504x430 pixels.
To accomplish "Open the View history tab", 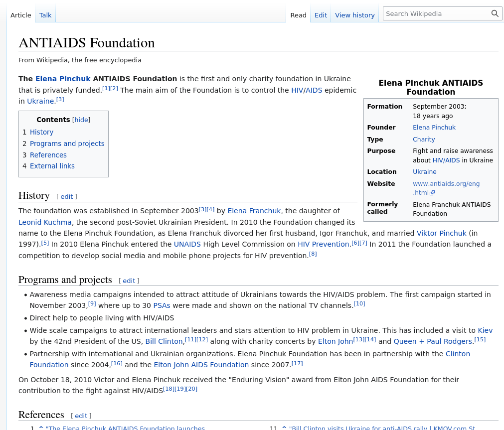I will point(355,15).
